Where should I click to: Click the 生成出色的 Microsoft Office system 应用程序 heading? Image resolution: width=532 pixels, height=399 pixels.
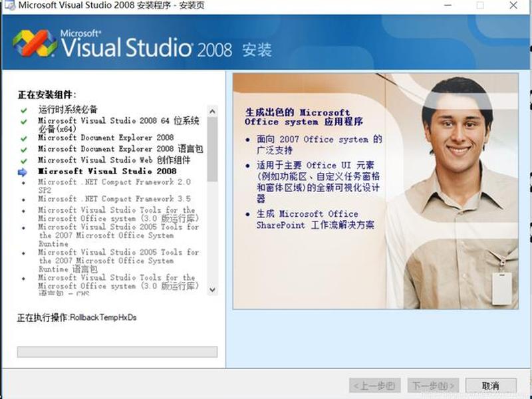coord(304,117)
